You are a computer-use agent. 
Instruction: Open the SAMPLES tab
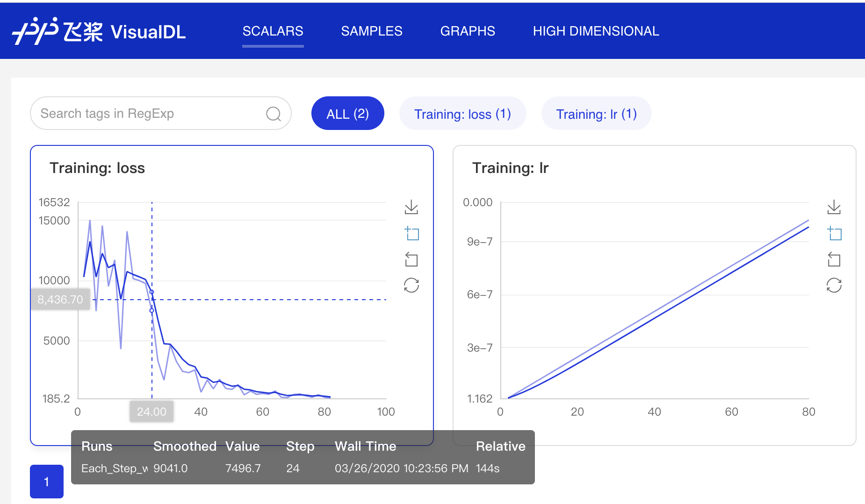pyautogui.click(x=372, y=31)
